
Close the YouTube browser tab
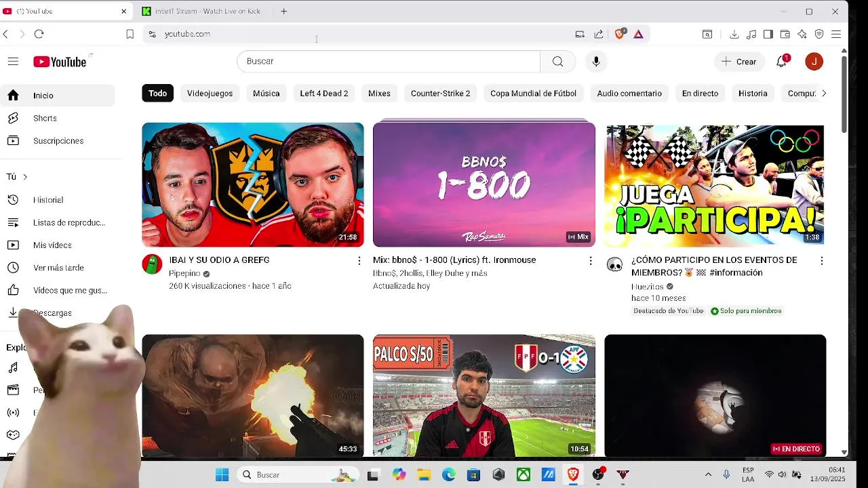[x=124, y=12]
